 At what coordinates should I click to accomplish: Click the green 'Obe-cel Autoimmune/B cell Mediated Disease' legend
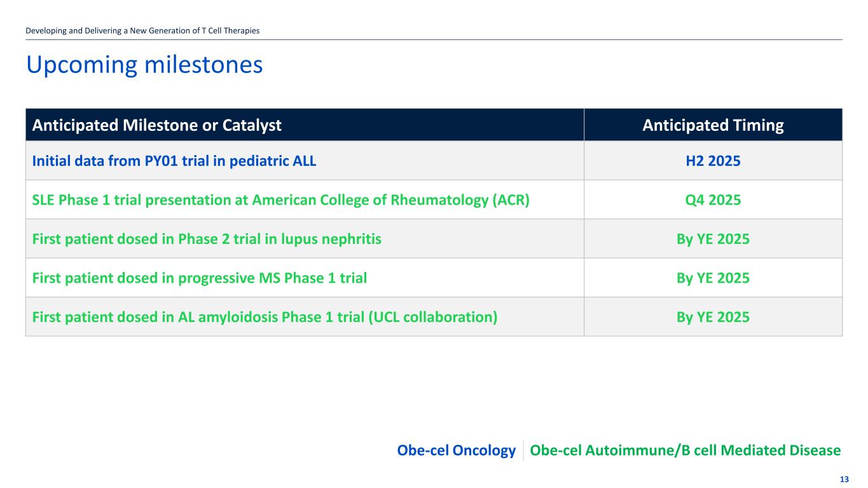point(685,451)
